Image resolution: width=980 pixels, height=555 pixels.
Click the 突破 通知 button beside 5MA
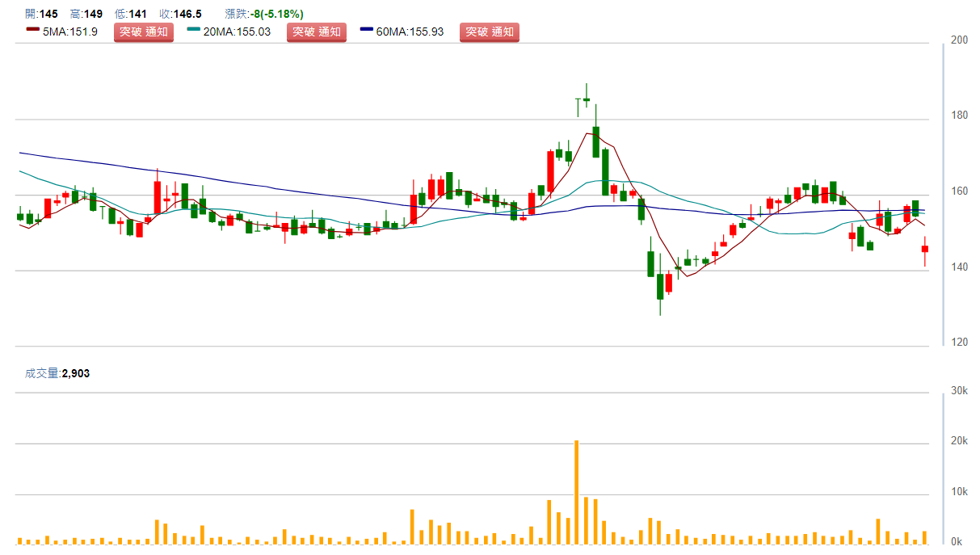143,32
